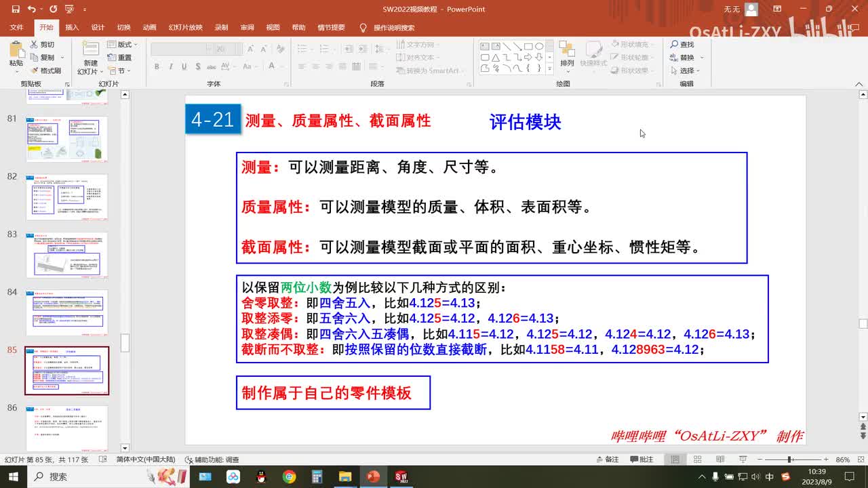Click the Redo icon in quick access toolbar
Screen dimensions: 868x488
53,9
